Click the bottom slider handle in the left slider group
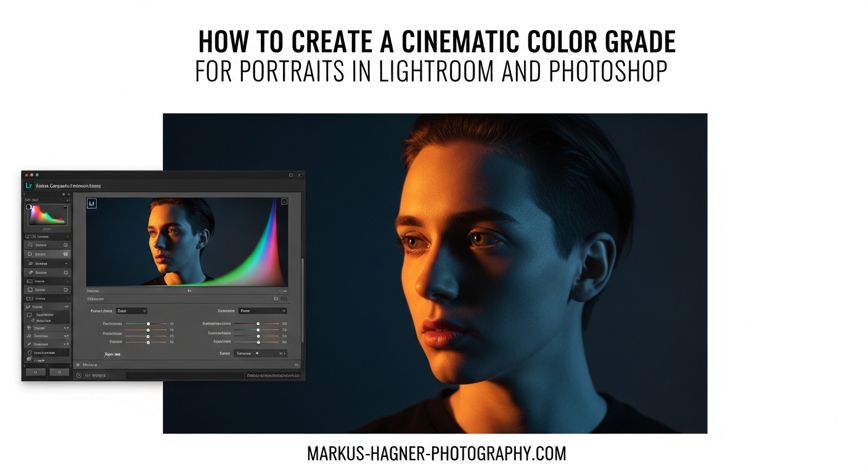Screen dimensions: 868x473 pyautogui.click(x=148, y=342)
